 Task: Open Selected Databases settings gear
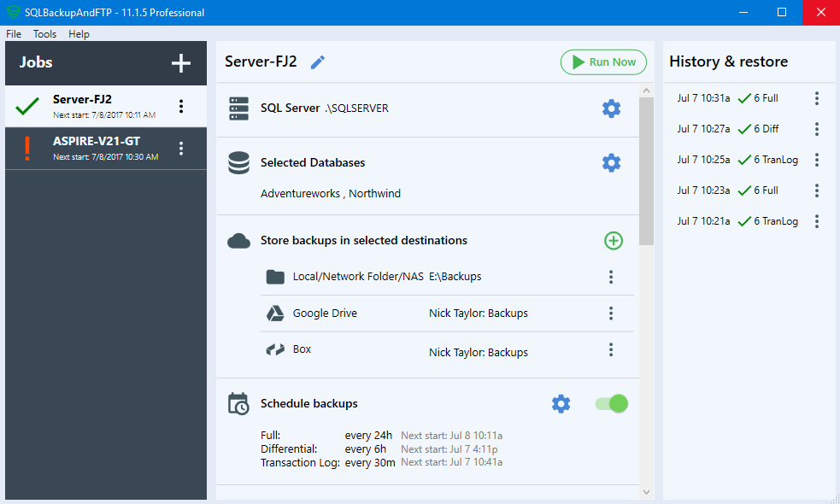(612, 162)
